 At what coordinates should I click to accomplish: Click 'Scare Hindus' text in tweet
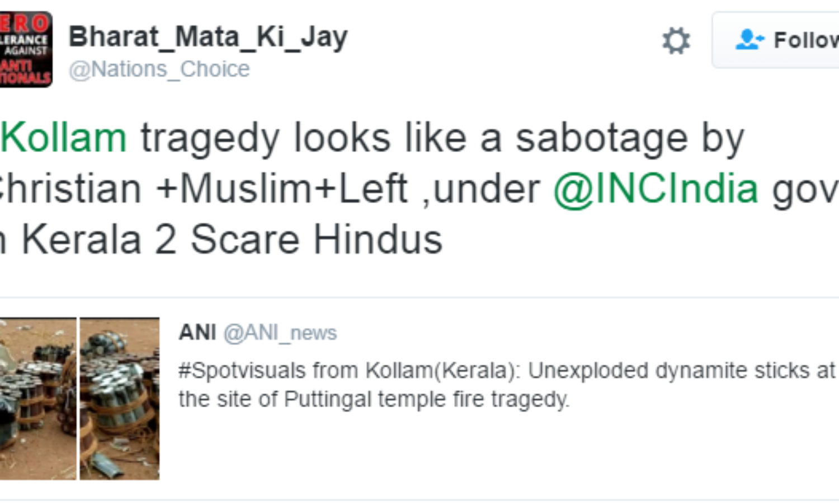tap(317, 239)
